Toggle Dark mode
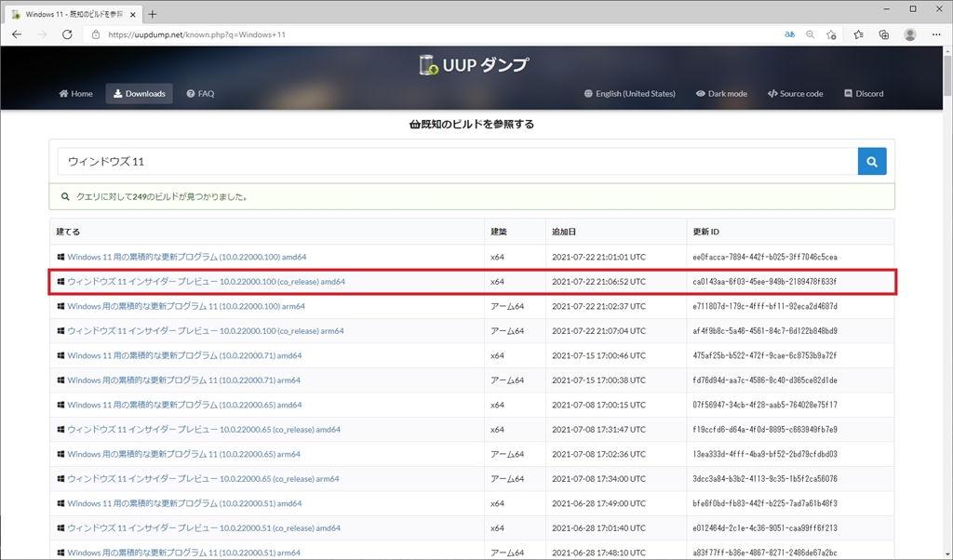 click(721, 94)
